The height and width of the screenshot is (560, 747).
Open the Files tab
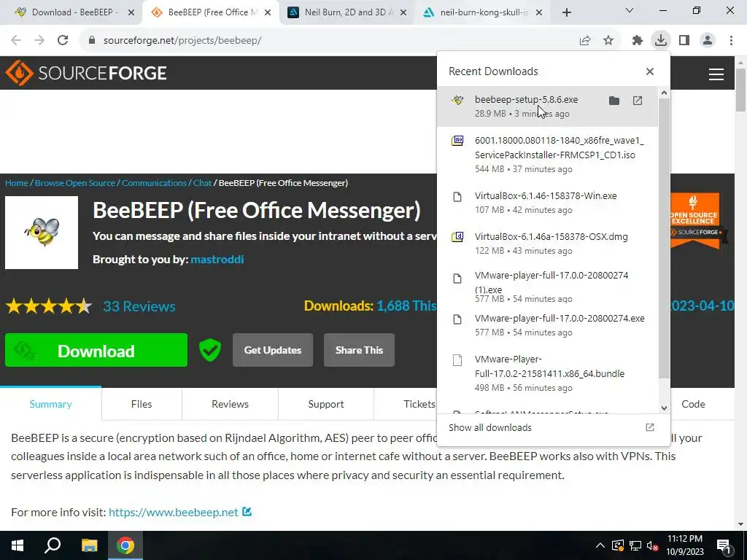click(142, 404)
